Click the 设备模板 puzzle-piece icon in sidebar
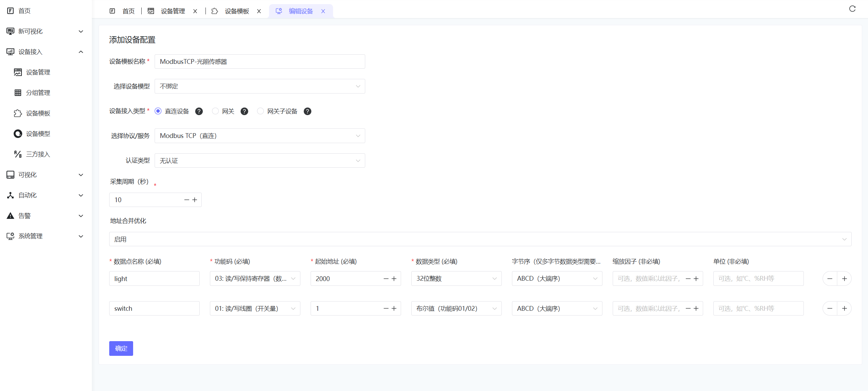This screenshot has width=868, height=391. pyautogui.click(x=18, y=113)
